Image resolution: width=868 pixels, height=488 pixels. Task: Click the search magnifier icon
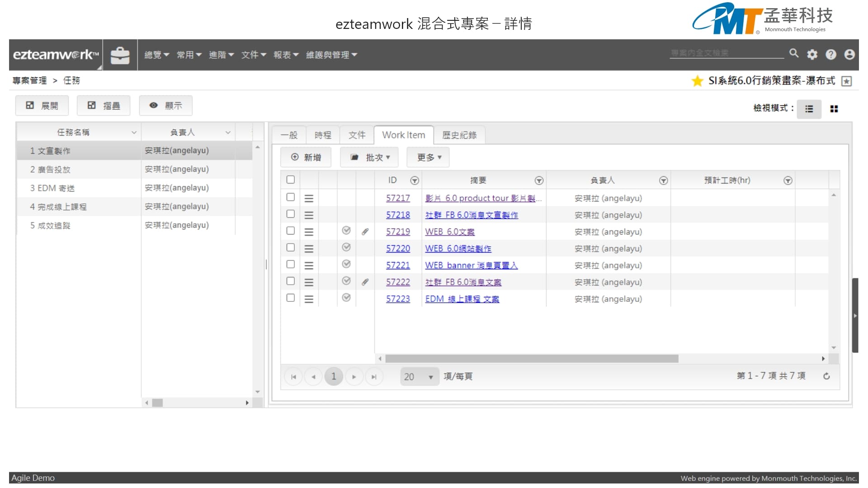[794, 53]
